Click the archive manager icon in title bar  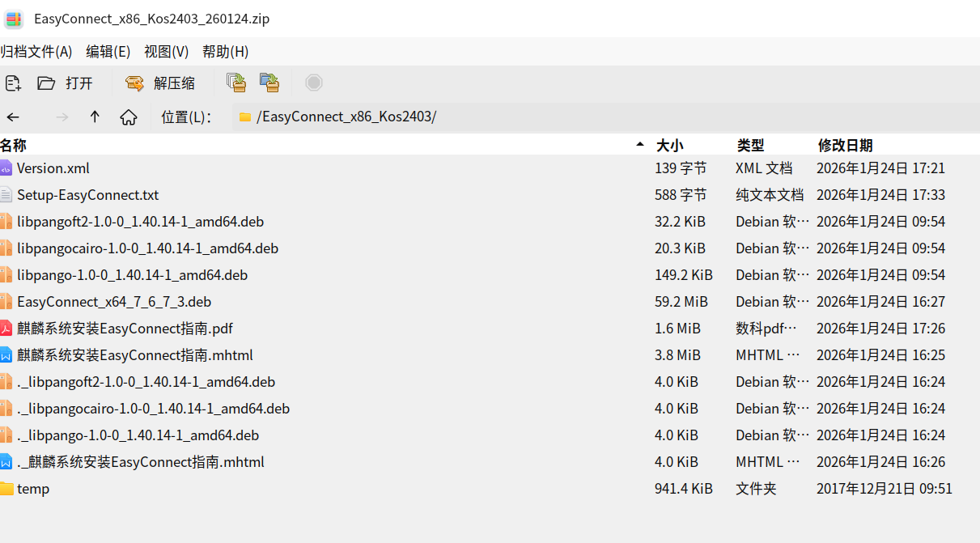tap(14, 19)
